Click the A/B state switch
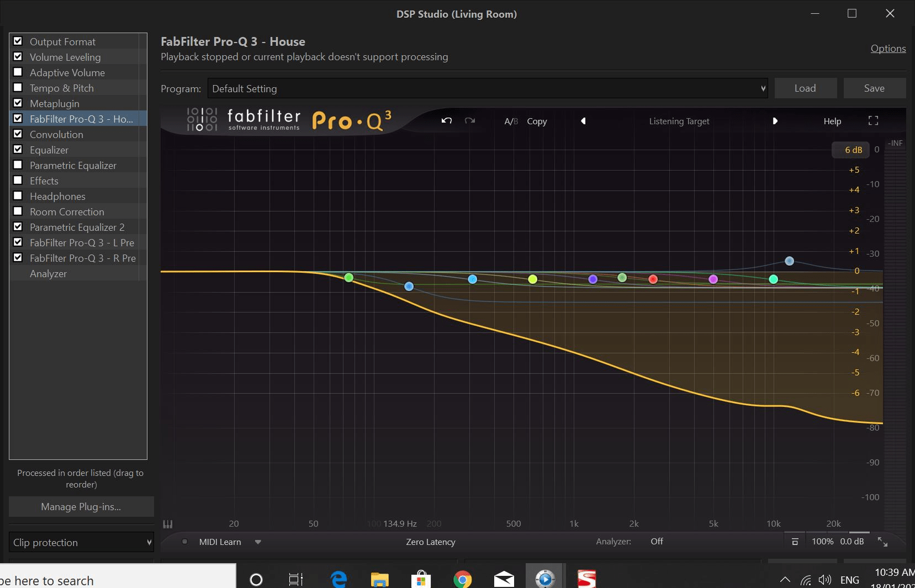Viewport: 915px width, 588px height. (511, 121)
